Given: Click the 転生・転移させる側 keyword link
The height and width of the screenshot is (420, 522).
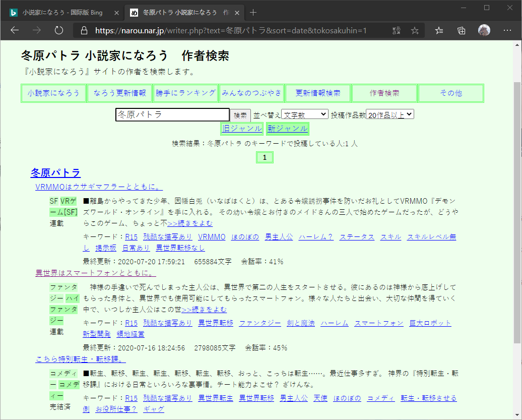Looking at the screenshot, I should pos(429,398).
